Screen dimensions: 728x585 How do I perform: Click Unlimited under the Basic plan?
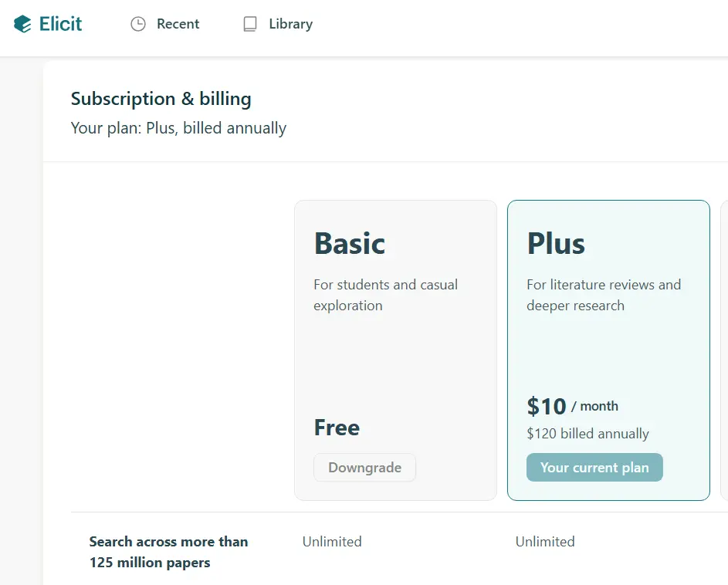332,541
